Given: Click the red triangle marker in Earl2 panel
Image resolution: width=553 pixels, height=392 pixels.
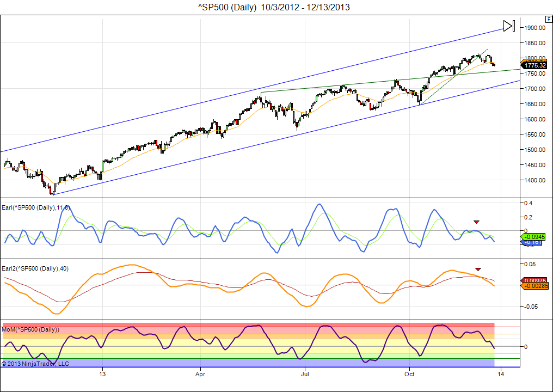Looking at the screenshot, I should point(478,269).
